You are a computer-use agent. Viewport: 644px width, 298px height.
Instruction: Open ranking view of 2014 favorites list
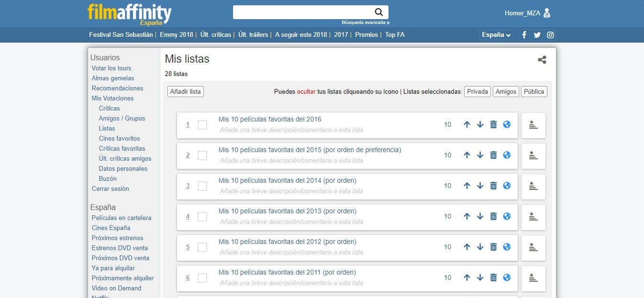tap(533, 186)
